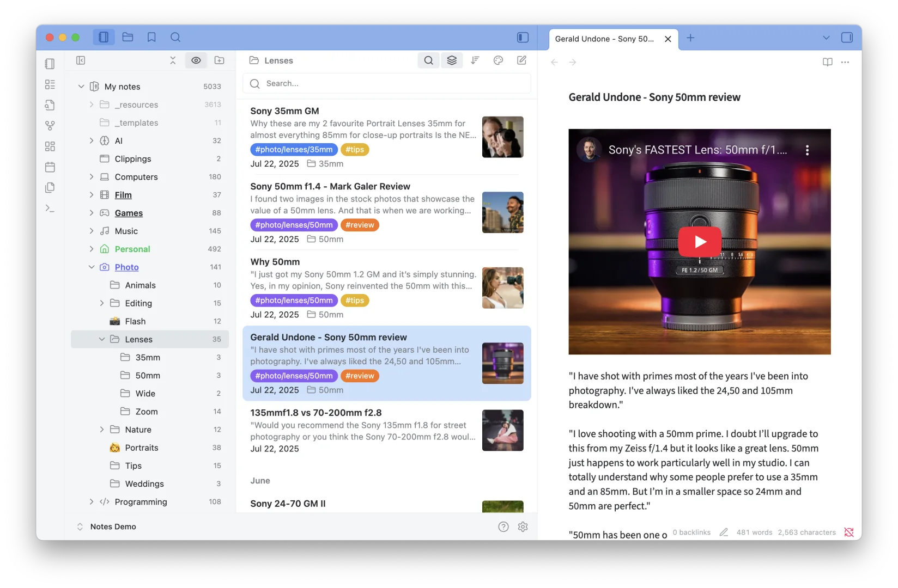Click the notebook icon at top of ribbon
This screenshot has width=898, height=588.
coord(50,64)
